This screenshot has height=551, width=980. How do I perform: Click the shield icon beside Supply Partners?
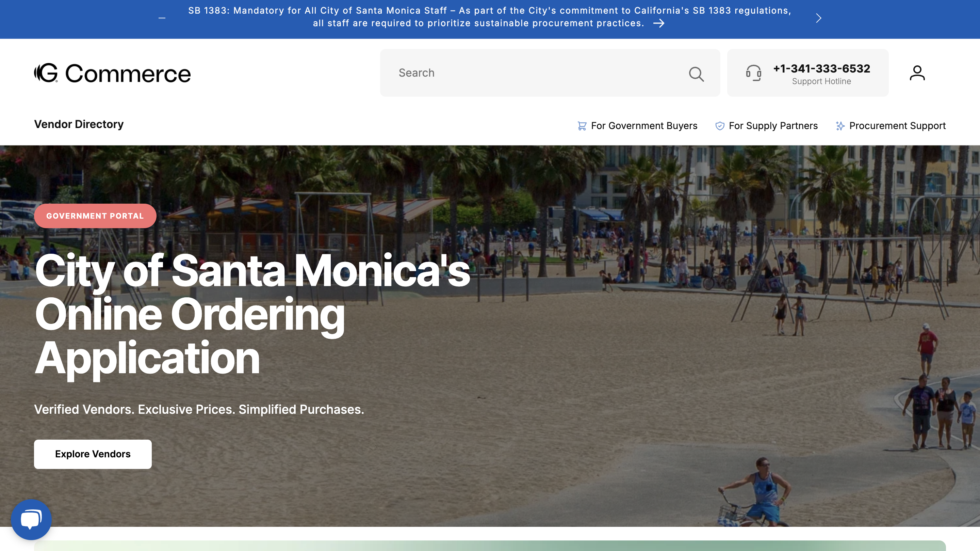pyautogui.click(x=719, y=126)
